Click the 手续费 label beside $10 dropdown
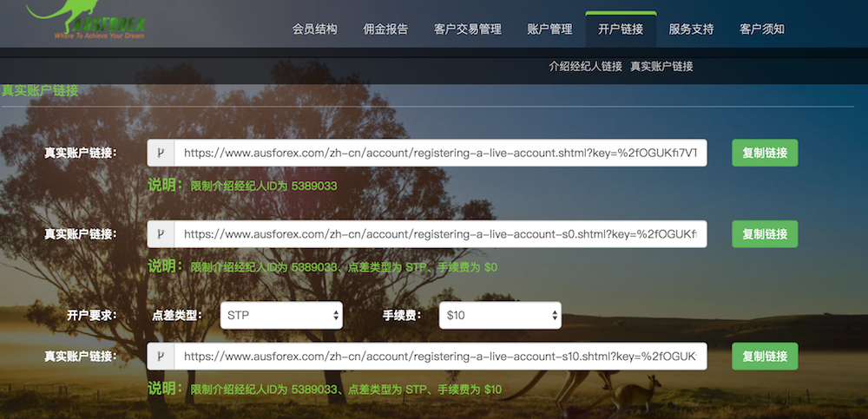Screen dimensions: 868x419 [402, 316]
